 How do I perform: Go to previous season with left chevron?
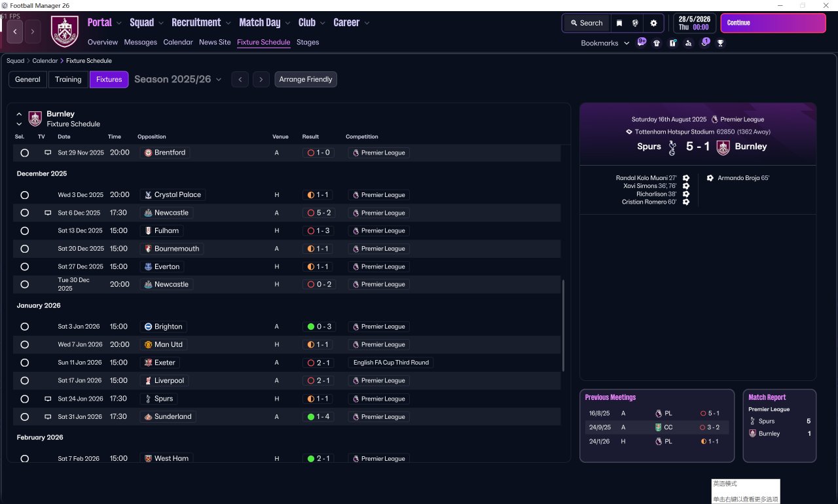click(240, 79)
